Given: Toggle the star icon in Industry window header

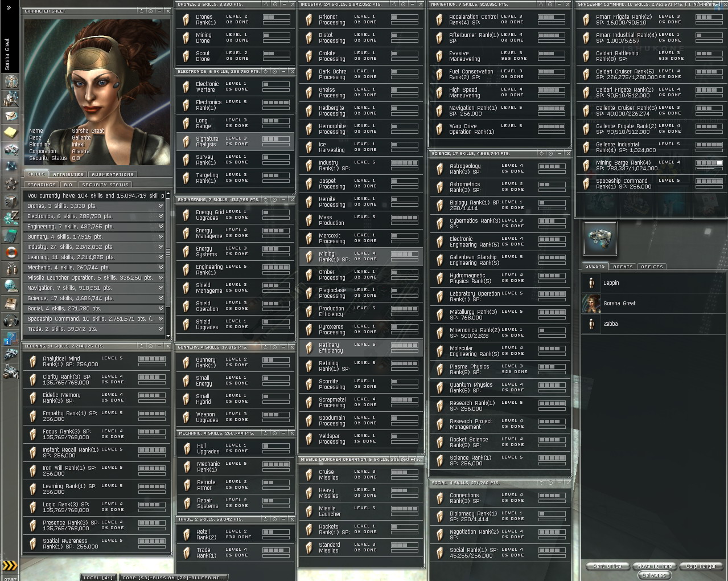Looking at the screenshot, I should 393,5.
